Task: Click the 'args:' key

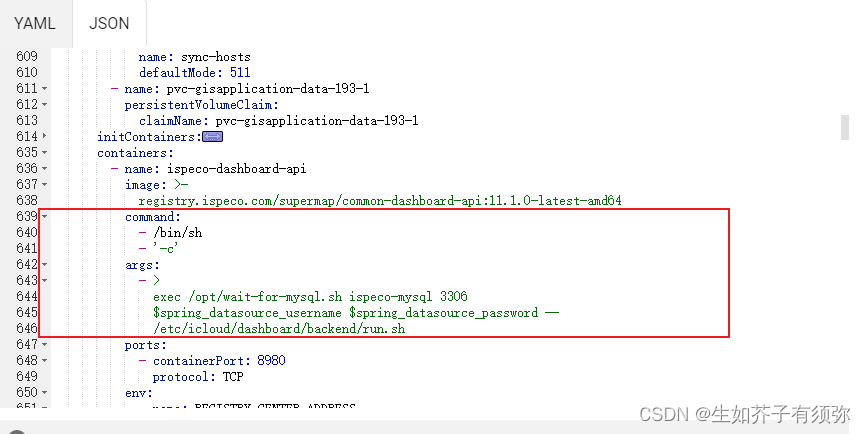Action: point(142,265)
